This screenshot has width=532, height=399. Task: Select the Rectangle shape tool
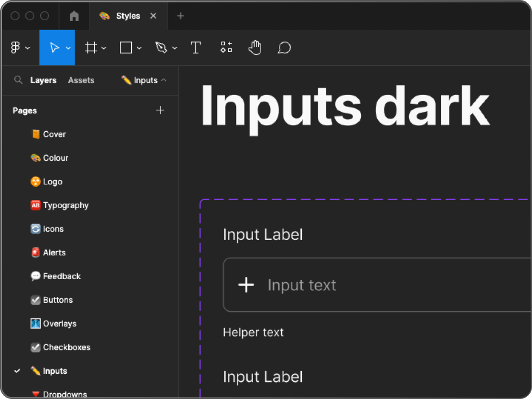(x=126, y=48)
